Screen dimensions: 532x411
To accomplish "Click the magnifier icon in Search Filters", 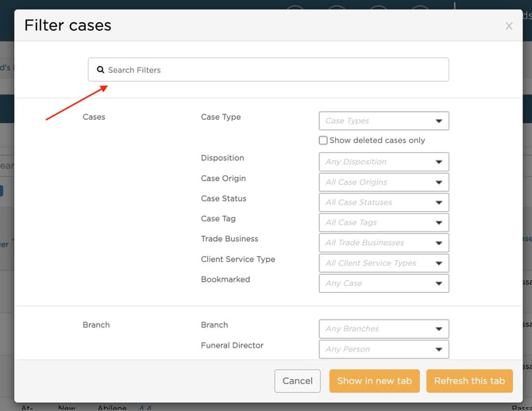I will (100, 70).
